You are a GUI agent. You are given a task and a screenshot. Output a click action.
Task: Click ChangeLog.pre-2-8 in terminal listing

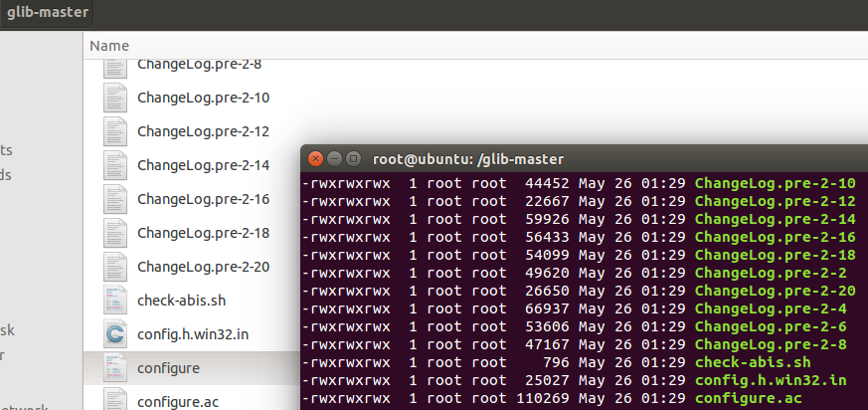click(771, 344)
